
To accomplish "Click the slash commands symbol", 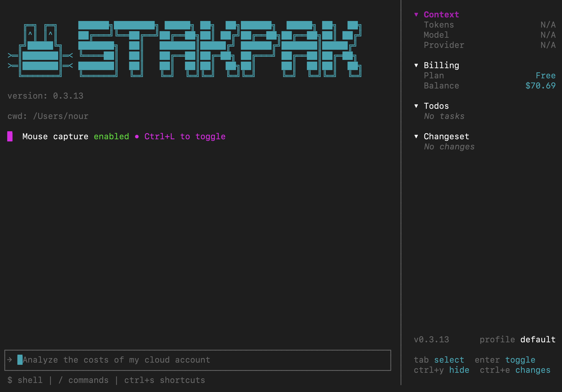I will click(60, 380).
